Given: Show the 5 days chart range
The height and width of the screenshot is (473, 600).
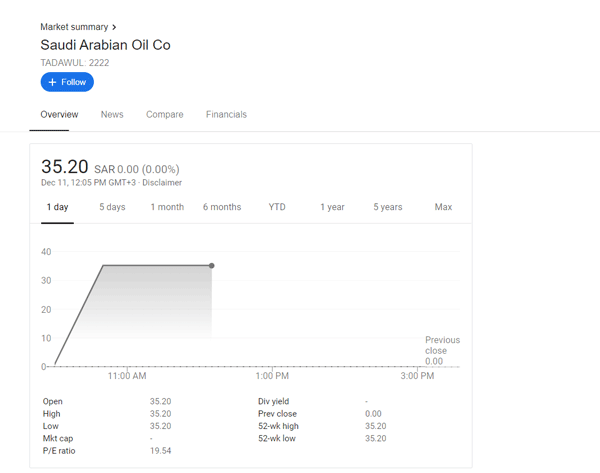Looking at the screenshot, I should [x=112, y=207].
